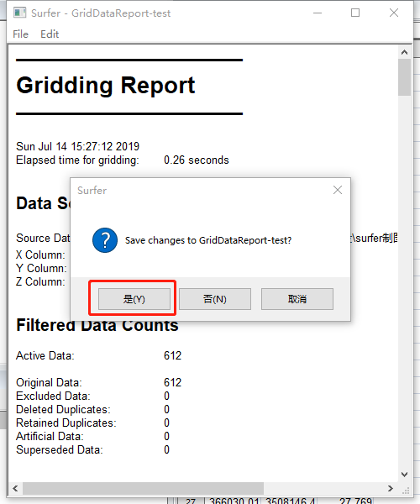Decline saving with the 否(N) button

click(x=215, y=299)
